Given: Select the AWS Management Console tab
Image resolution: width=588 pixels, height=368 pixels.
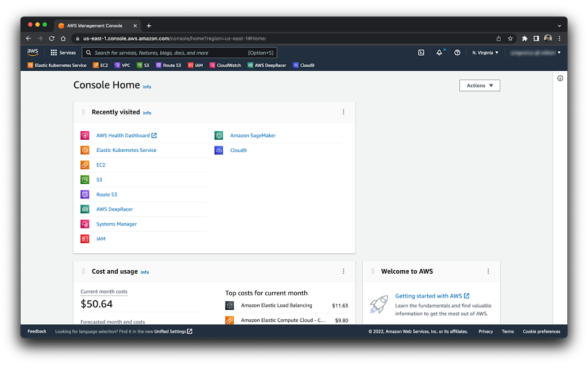Looking at the screenshot, I should coord(98,25).
